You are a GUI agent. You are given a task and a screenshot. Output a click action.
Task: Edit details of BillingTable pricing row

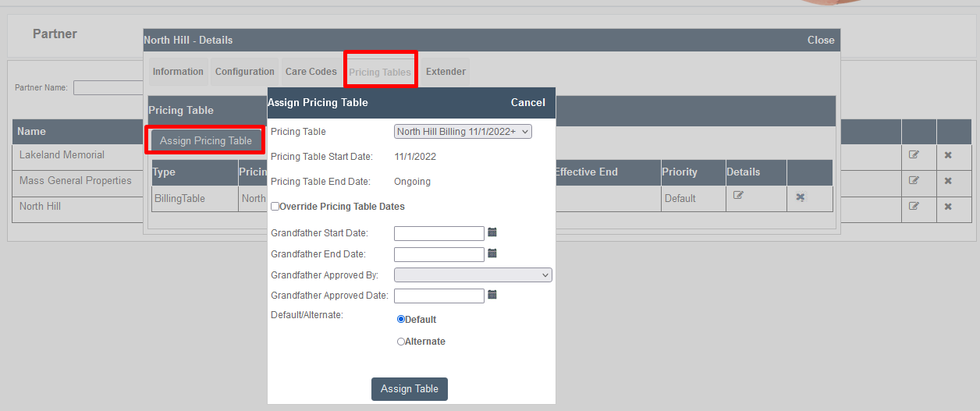(738, 196)
